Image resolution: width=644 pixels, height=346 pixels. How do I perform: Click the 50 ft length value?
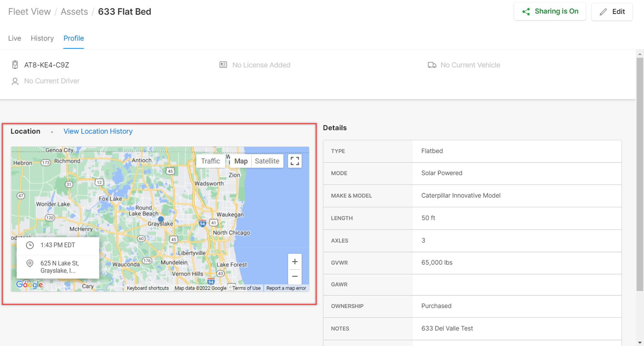click(x=428, y=218)
